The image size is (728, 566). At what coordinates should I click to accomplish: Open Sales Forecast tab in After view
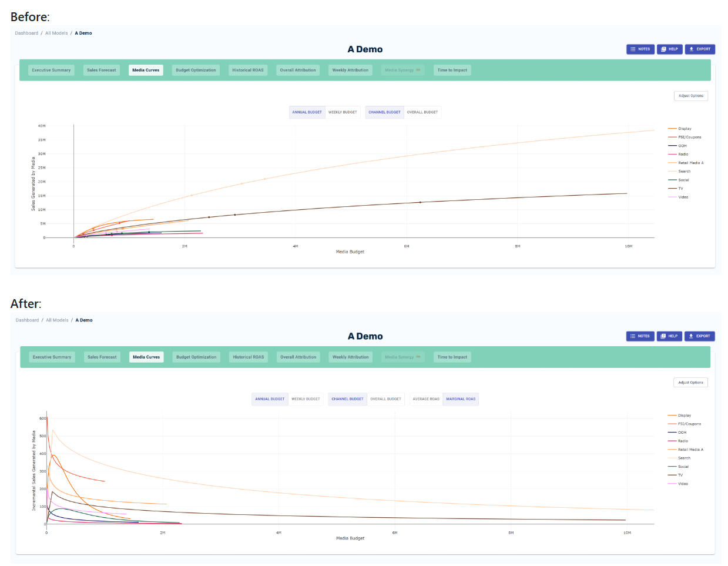pos(102,357)
